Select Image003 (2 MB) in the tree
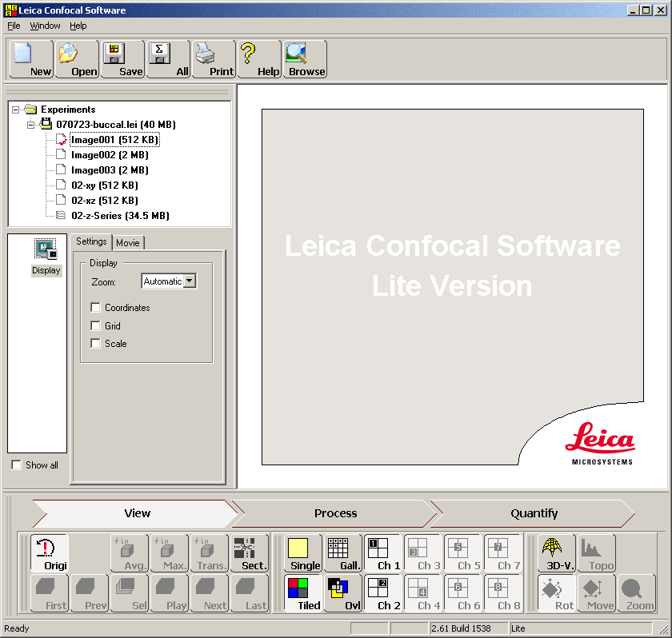The image size is (672, 638). [110, 170]
